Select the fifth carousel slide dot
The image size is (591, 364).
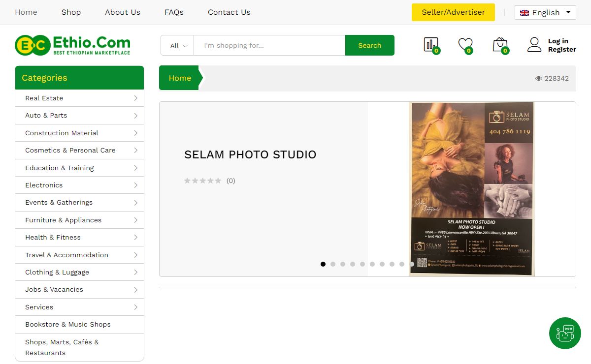(362, 264)
